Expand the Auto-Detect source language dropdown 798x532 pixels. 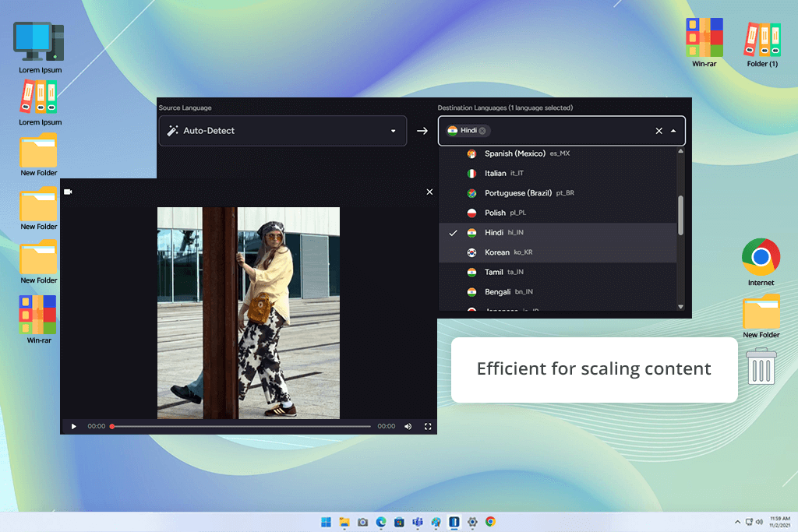coord(394,131)
